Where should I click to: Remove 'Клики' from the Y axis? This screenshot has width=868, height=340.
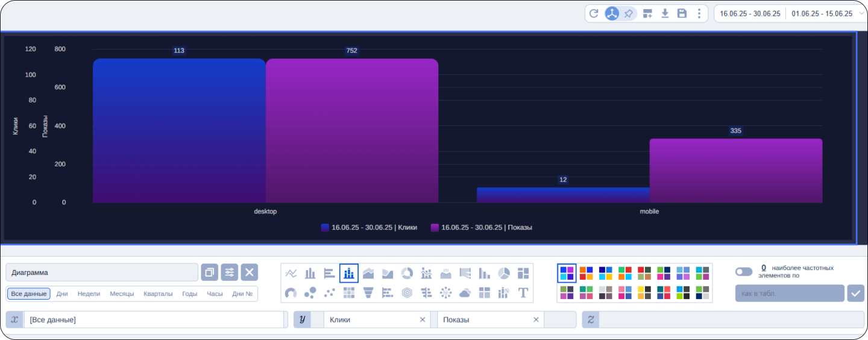point(423,320)
